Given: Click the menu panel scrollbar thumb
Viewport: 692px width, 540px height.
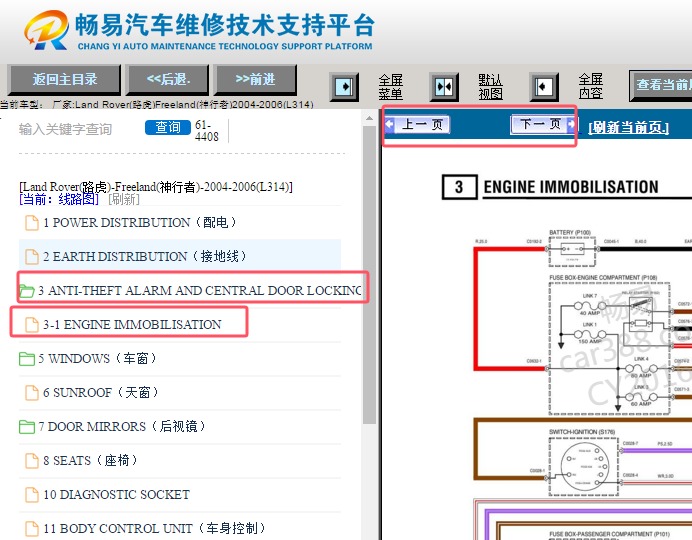Looking at the screenshot, I should point(369,275).
